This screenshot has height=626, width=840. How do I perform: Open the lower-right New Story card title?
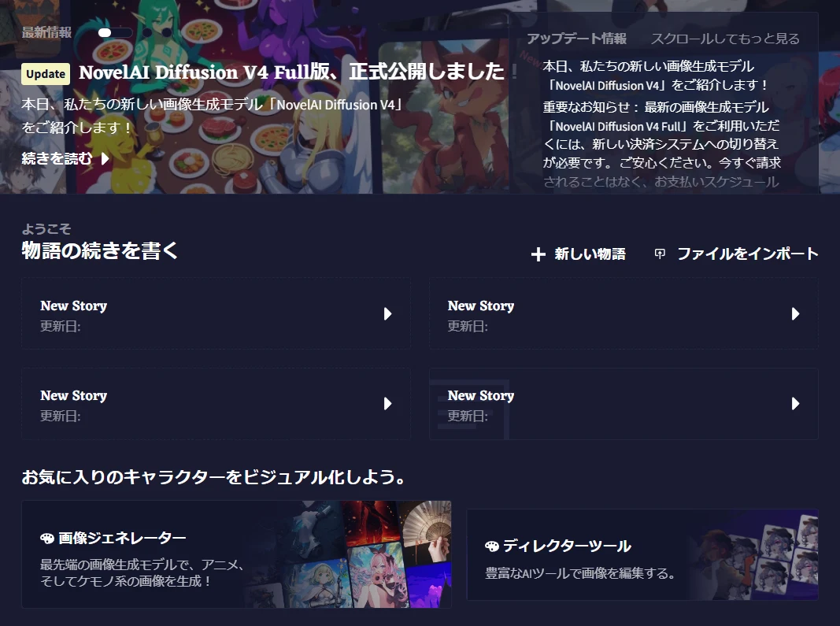(480, 395)
